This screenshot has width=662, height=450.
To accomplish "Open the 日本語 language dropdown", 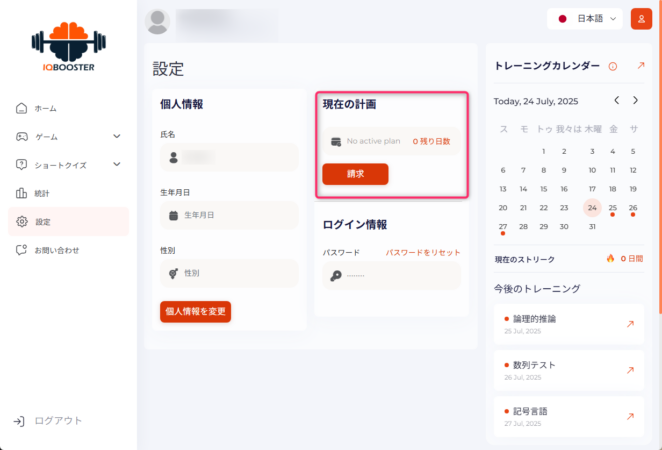I will [585, 19].
